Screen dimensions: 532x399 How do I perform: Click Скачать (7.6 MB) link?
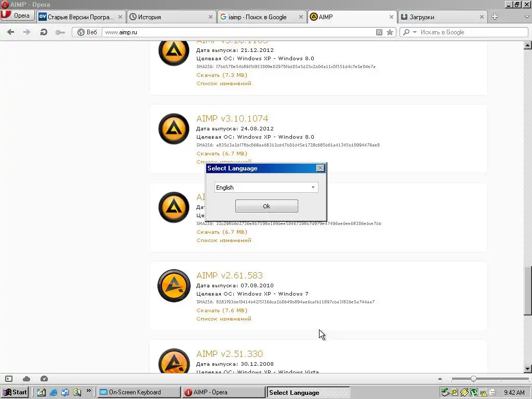coord(222,311)
